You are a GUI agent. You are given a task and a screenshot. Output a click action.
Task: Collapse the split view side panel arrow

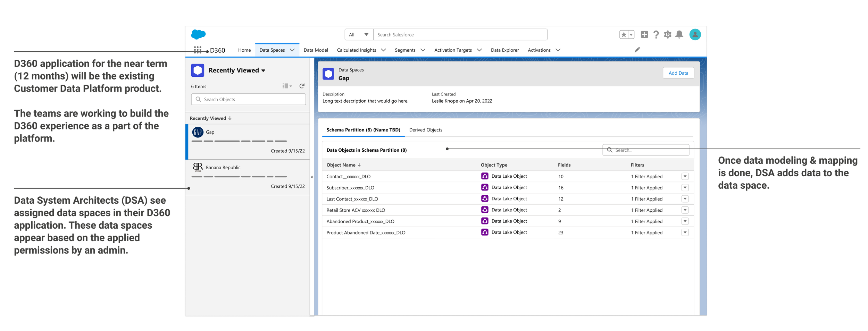pyautogui.click(x=312, y=177)
